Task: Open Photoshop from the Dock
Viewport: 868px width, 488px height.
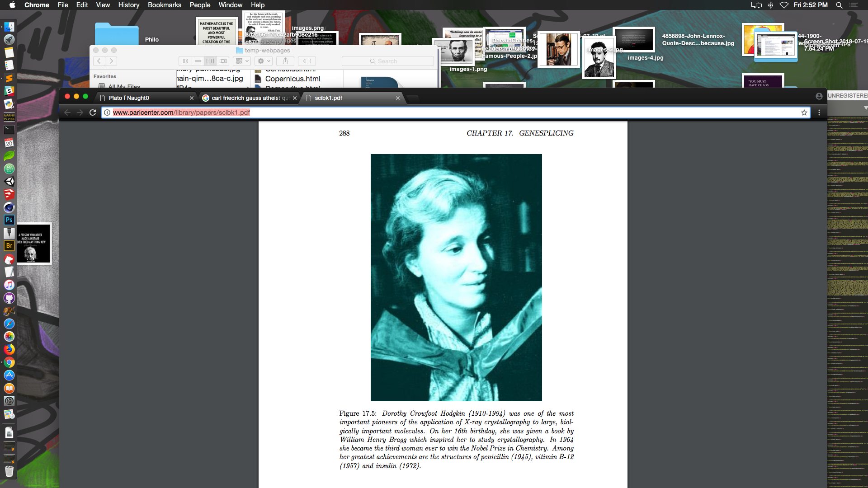Action: click(9, 220)
